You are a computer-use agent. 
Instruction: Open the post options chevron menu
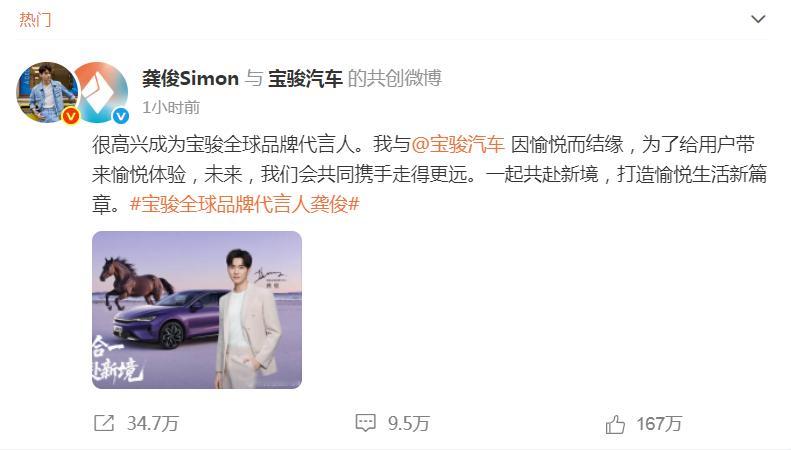pos(758,19)
